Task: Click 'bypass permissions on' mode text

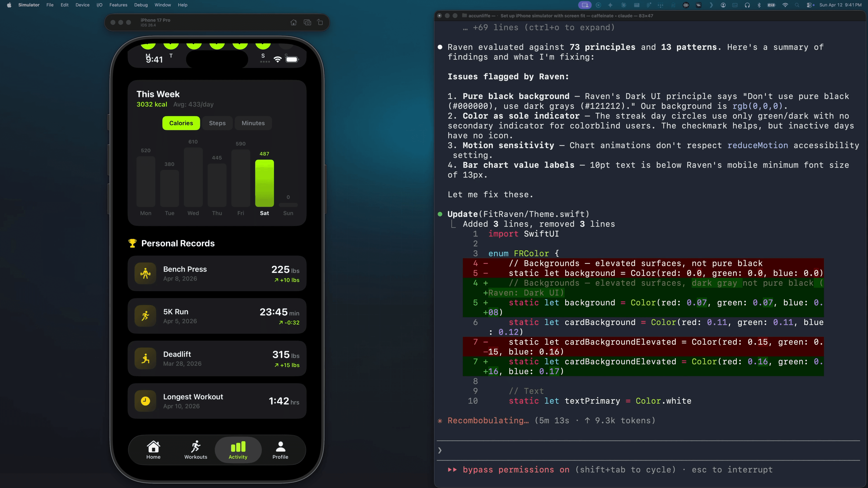Action: (516, 469)
